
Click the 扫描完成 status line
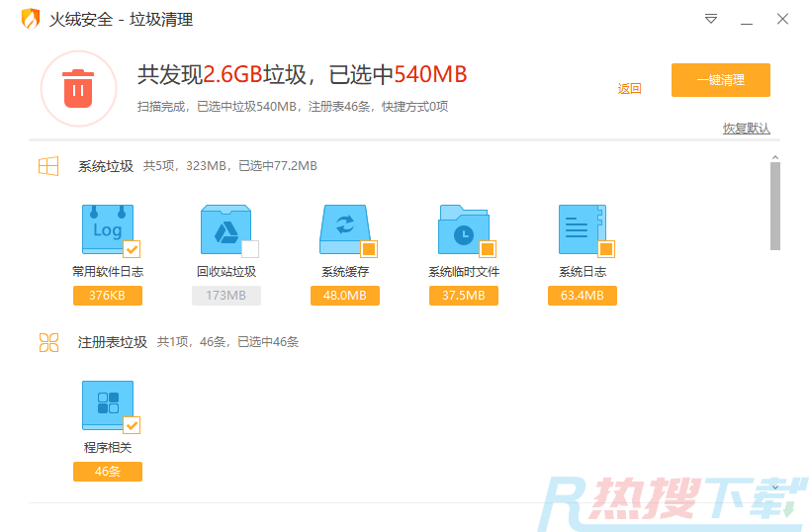click(x=293, y=107)
